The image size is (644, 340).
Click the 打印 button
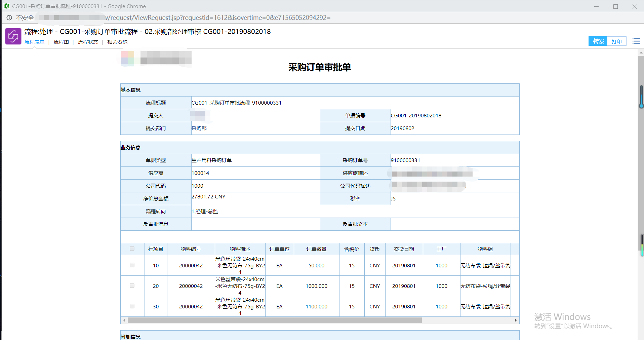[x=617, y=41]
